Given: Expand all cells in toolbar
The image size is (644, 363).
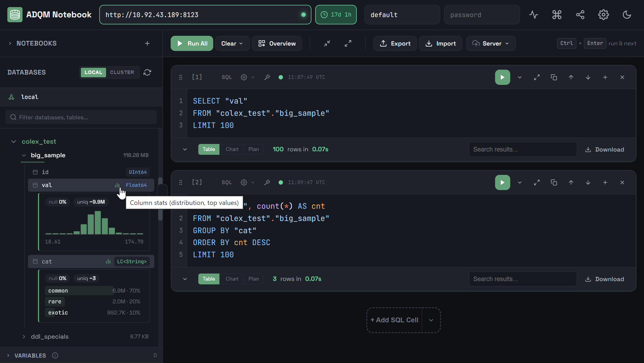Looking at the screenshot, I should tap(348, 43).
